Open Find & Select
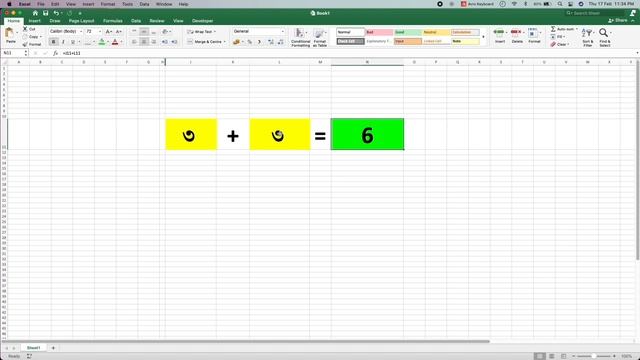The image size is (640, 360). click(x=605, y=37)
